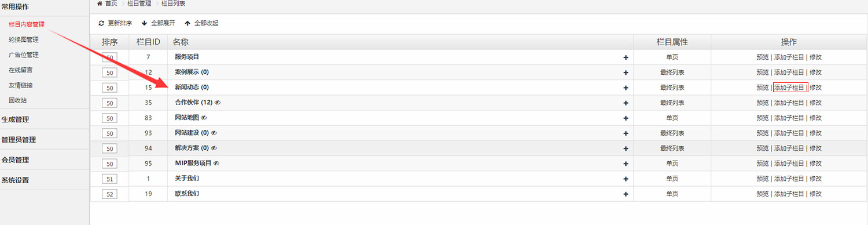Screen dimensions: 868x225
Task: Toggle hidden icon beside 解决方案 (0)
Action: (214, 148)
